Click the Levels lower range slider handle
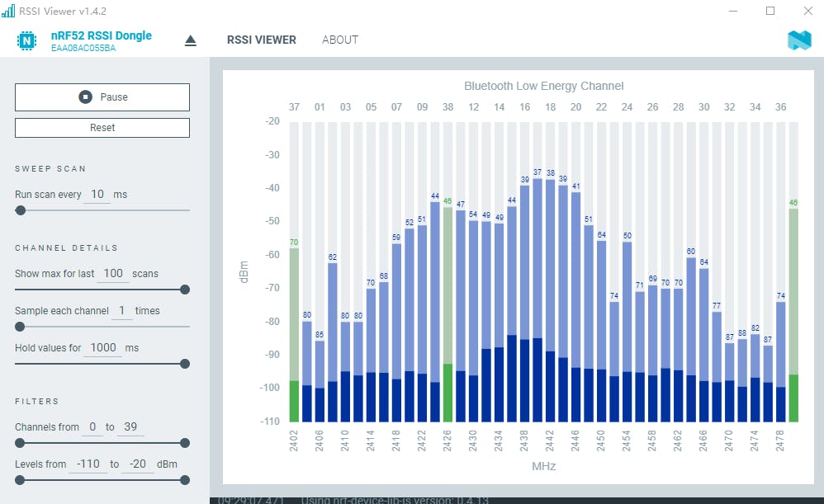This screenshot has width=824, height=504. (20, 480)
